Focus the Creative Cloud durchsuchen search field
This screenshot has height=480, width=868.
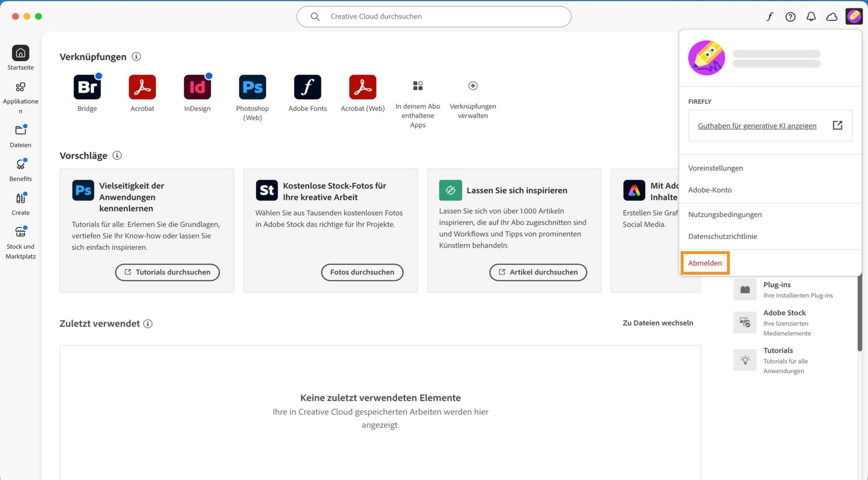coord(434,17)
